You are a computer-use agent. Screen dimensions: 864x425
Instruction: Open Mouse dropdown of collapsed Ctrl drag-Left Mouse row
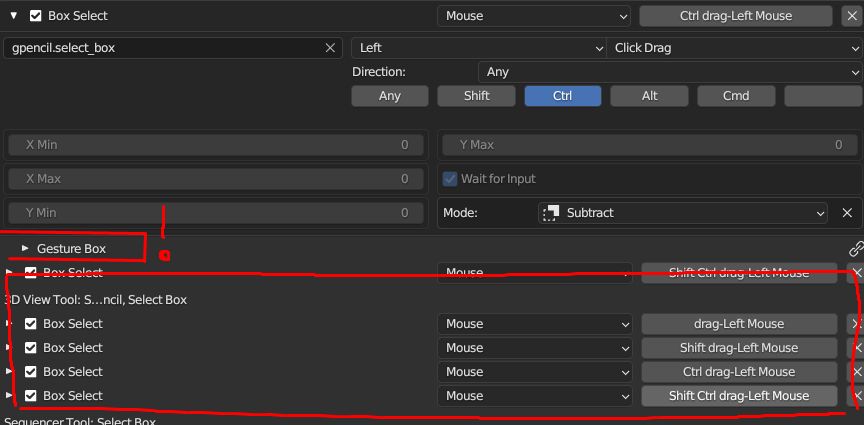coord(534,372)
